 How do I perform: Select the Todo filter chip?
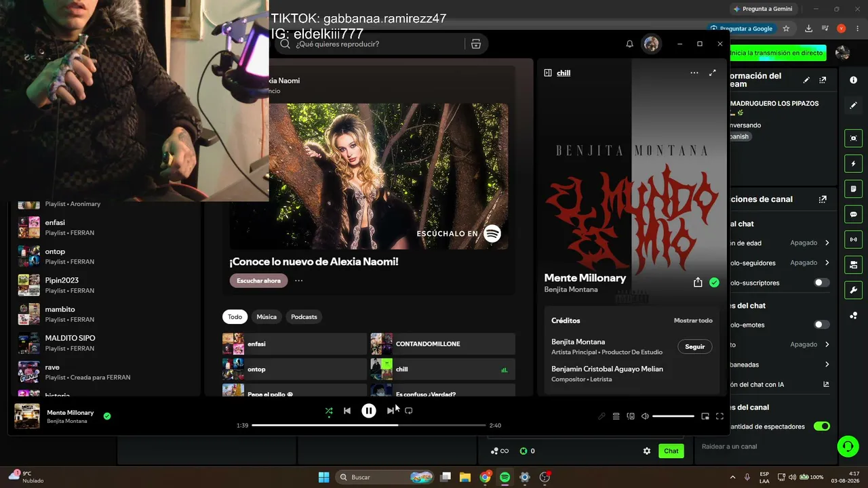pos(235,317)
